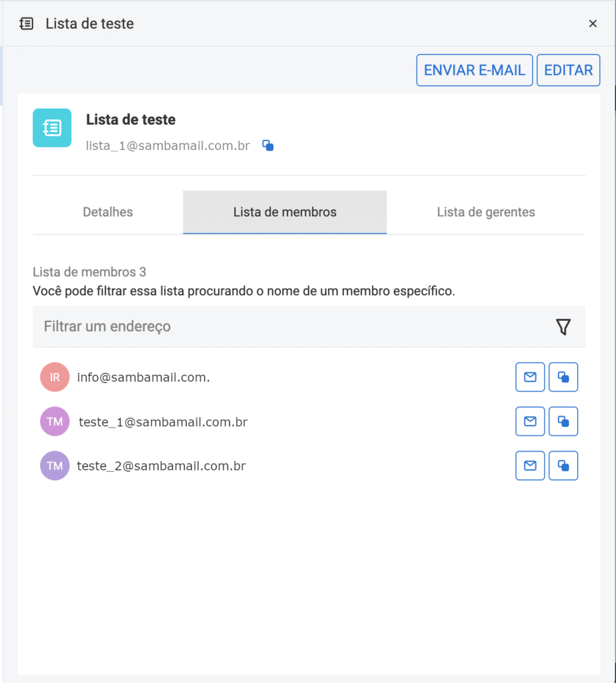Viewport: 616px width, 683px height.
Task: Send email to teste_2@sambamail.com.br
Action: click(530, 466)
